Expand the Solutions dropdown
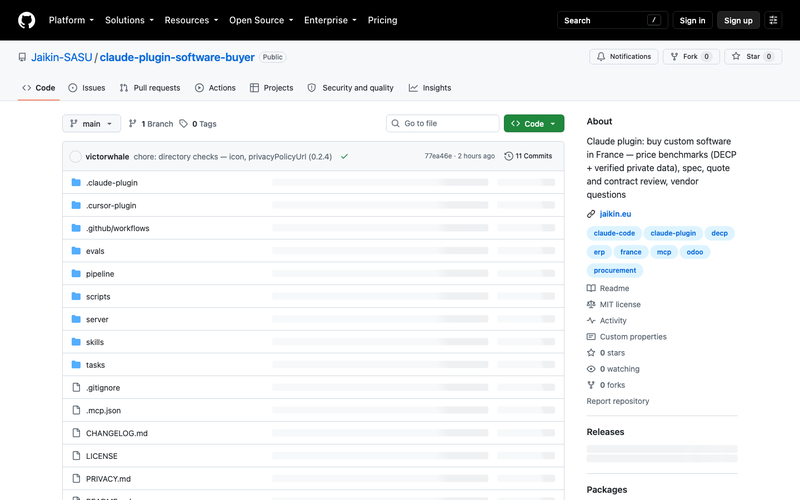The height and width of the screenshot is (500, 800). click(x=129, y=20)
